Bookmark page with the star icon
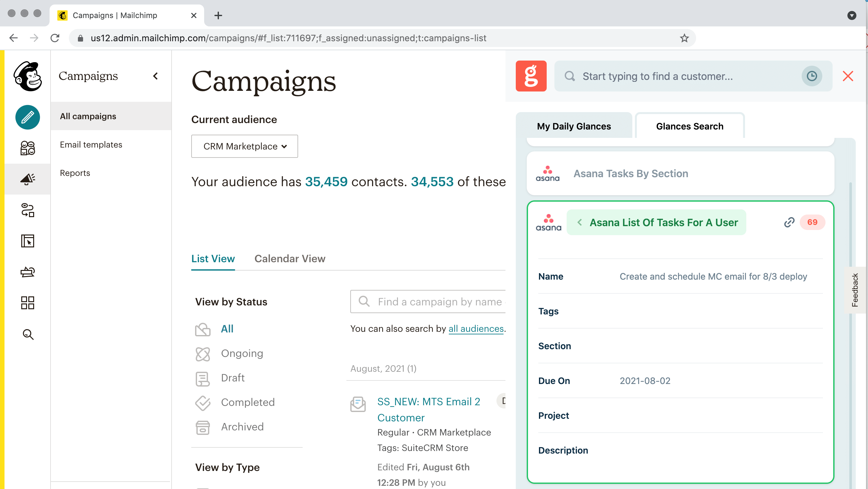868x489 pixels. (684, 38)
